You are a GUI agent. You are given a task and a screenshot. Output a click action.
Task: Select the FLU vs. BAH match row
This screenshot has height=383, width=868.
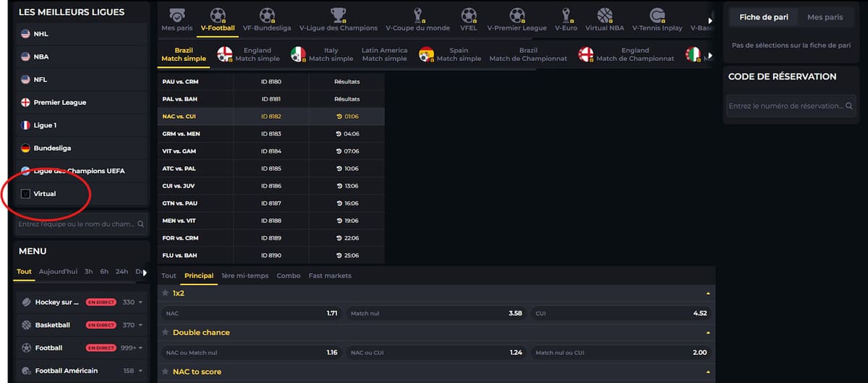tap(271, 256)
